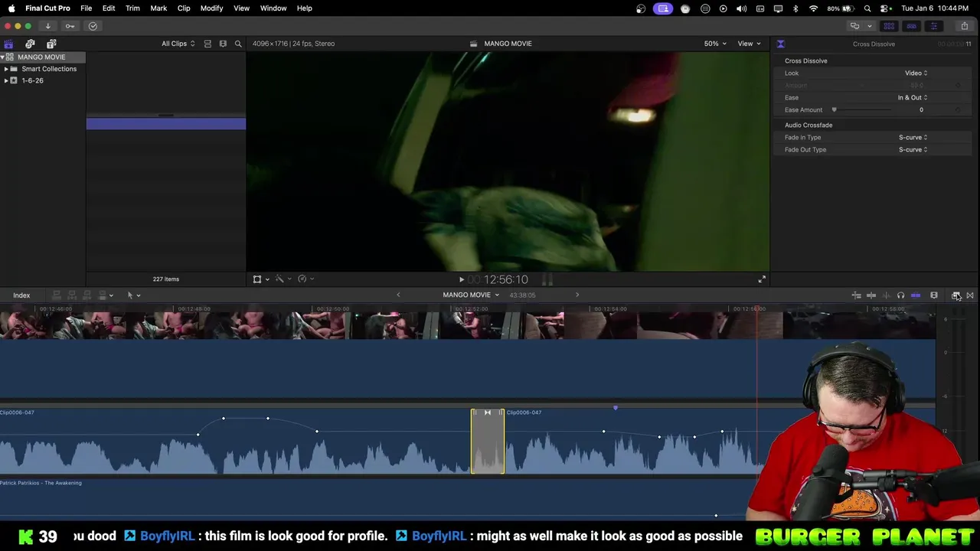Open the viewer 50% zoom dropdown

pyautogui.click(x=715, y=44)
